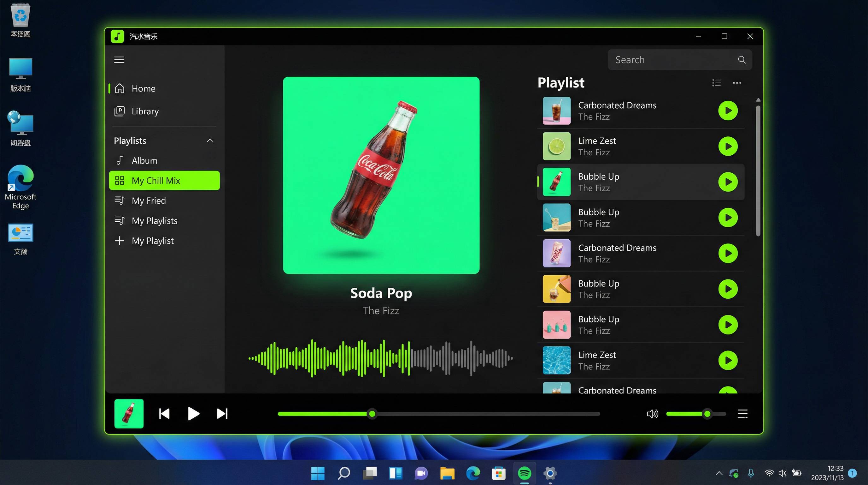The height and width of the screenshot is (485, 868).
Task: Expand My Playlists in the sidebar
Action: 154,221
